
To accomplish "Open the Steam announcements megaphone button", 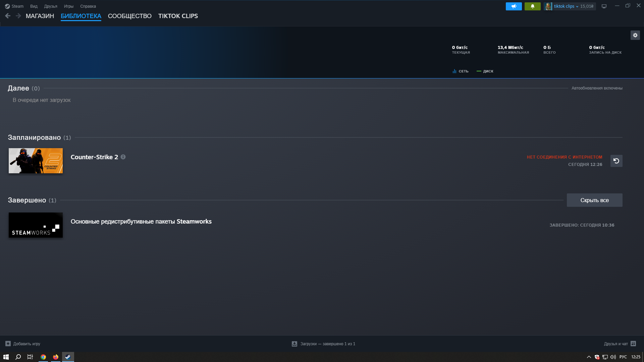I will click(514, 6).
